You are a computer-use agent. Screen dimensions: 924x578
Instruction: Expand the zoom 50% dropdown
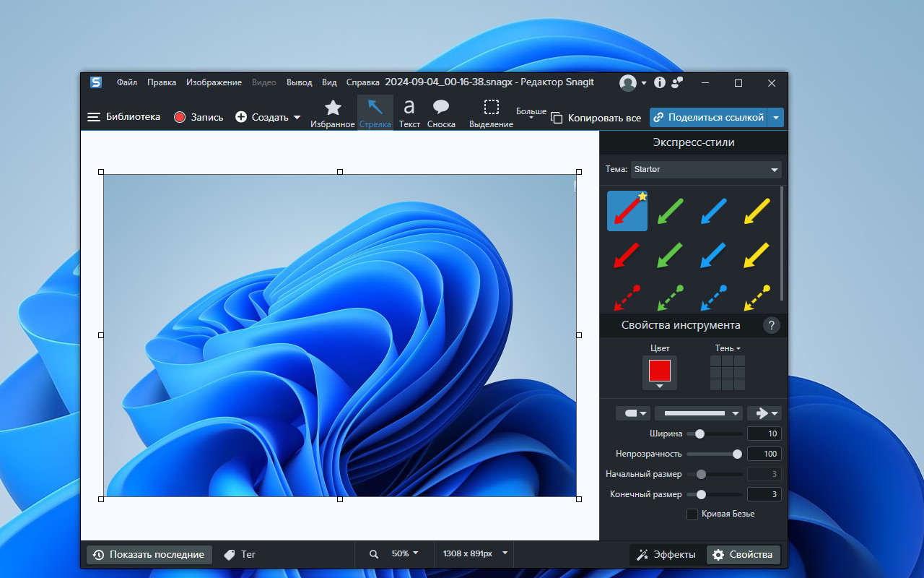click(x=405, y=553)
